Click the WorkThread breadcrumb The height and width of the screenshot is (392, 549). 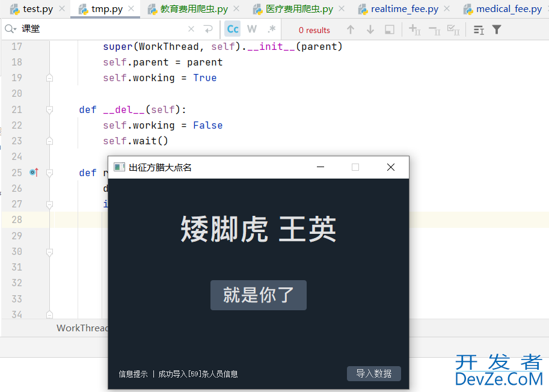pyautogui.click(x=82, y=328)
